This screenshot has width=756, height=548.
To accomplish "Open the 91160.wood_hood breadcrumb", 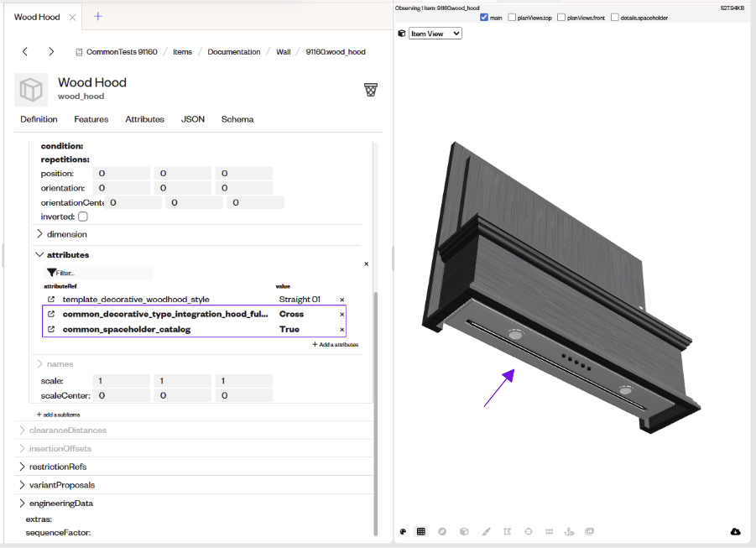I will [x=336, y=52].
